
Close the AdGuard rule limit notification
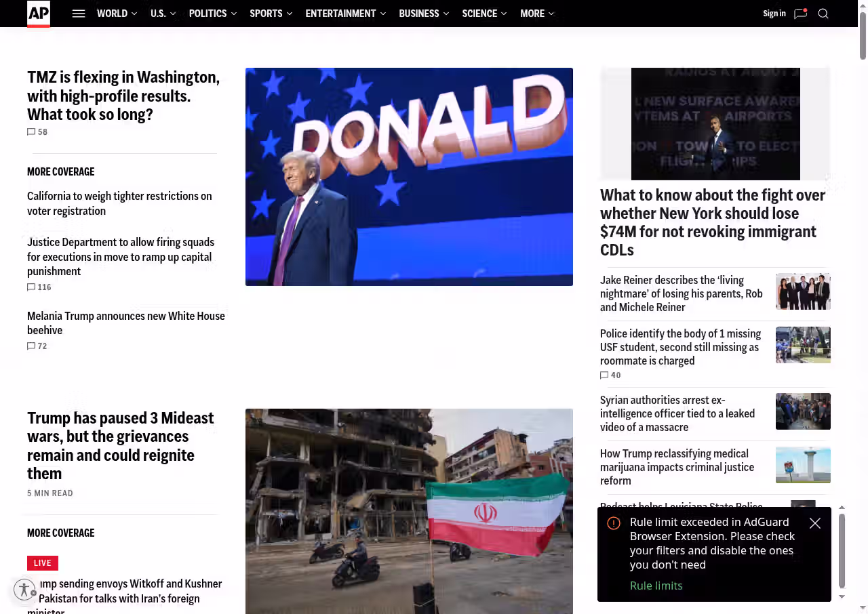pyautogui.click(x=815, y=523)
